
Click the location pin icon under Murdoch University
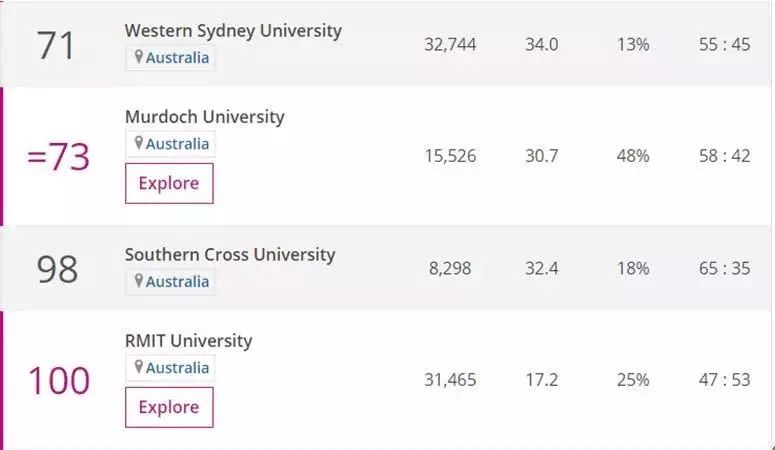click(139, 144)
